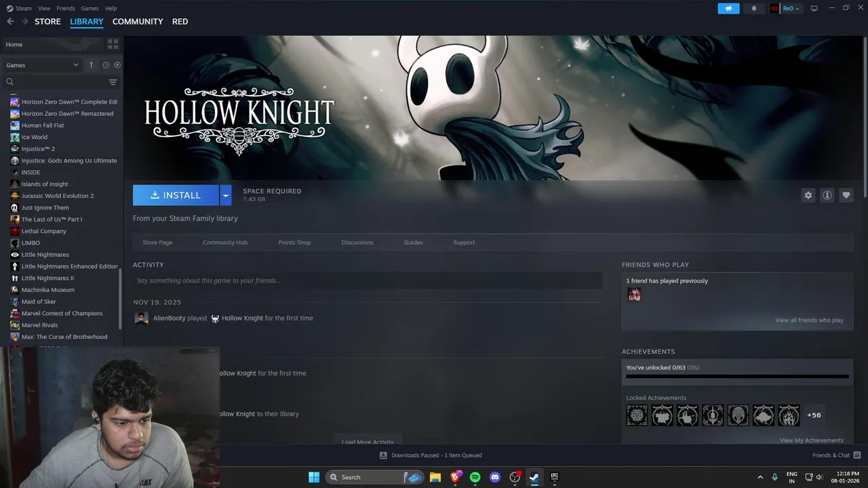Open the Friends & Chat icon
868x488 pixels.
click(857, 455)
